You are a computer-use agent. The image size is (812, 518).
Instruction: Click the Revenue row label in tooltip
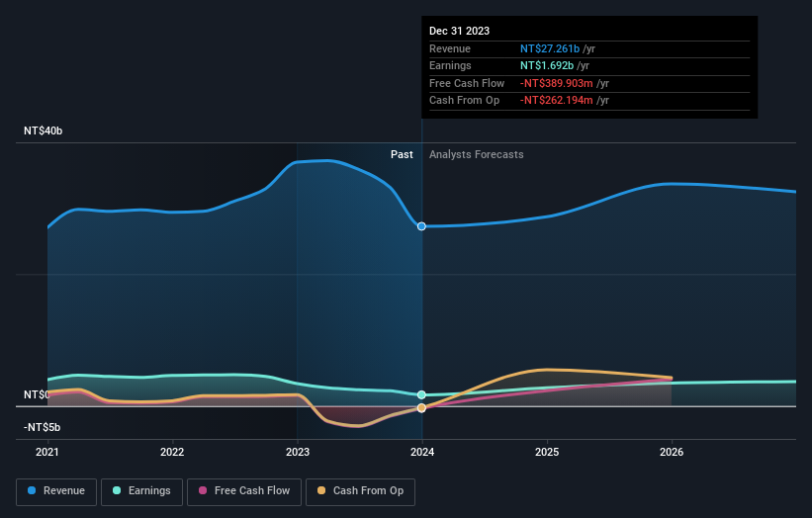450,48
